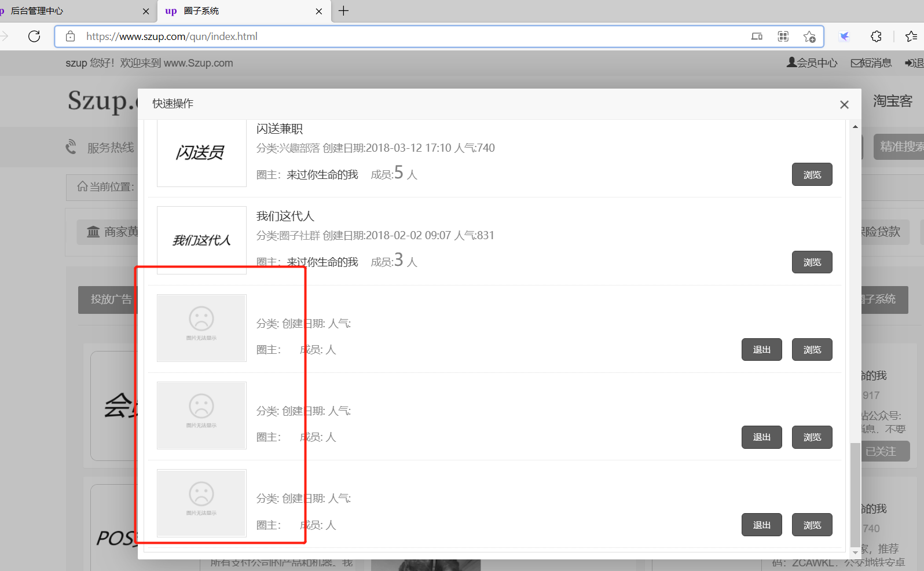Open the 我们这代人 title link
Screen dimensions: 924x571
[x=285, y=216]
